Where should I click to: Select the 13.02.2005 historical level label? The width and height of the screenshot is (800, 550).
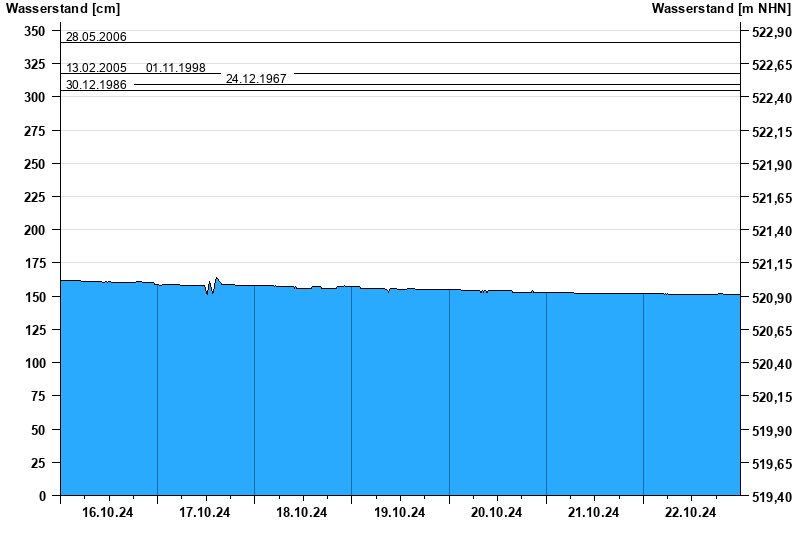[96, 68]
